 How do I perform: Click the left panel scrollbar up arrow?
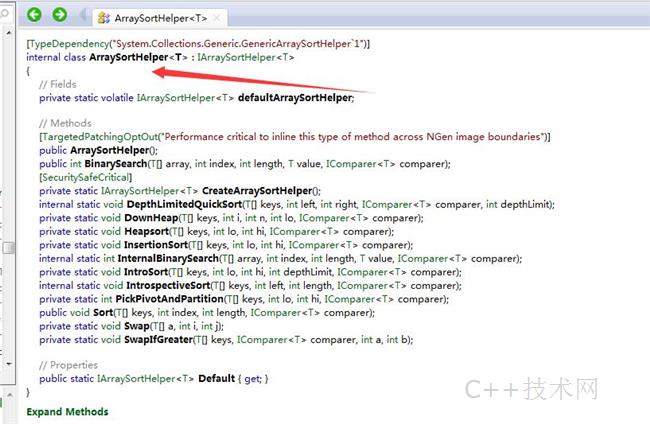tap(9, 32)
